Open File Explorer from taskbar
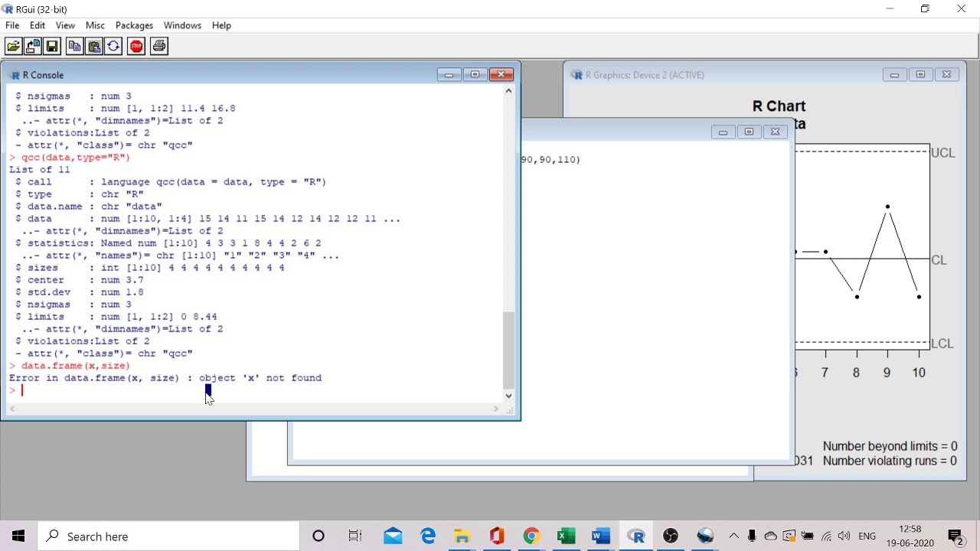The width and height of the screenshot is (980, 551). pos(462,536)
